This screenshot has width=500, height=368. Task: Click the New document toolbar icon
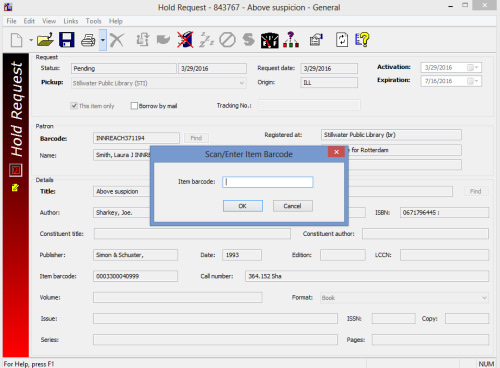pyautogui.click(x=16, y=40)
